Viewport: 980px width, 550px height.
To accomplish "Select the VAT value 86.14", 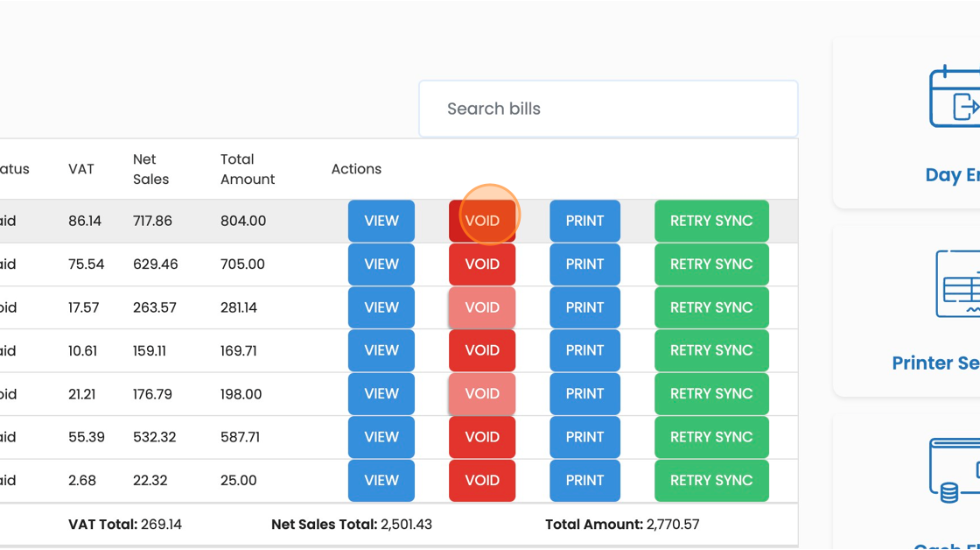I will [x=85, y=221].
